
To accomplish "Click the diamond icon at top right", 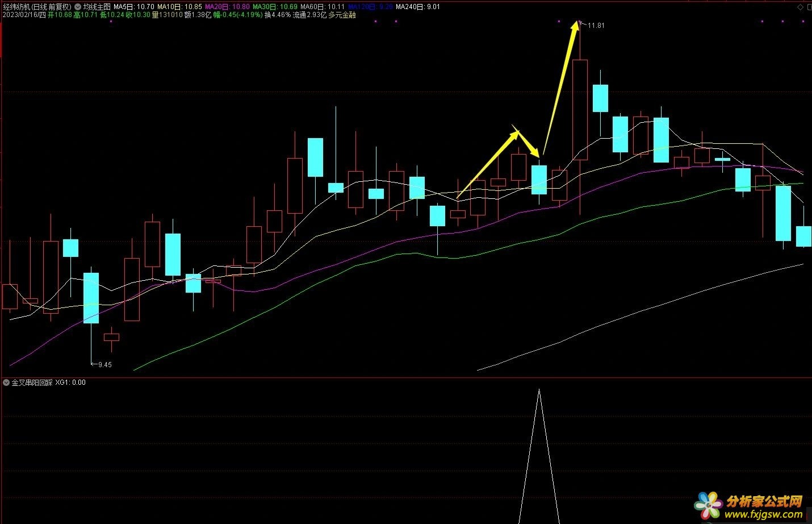I will pos(801,7).
